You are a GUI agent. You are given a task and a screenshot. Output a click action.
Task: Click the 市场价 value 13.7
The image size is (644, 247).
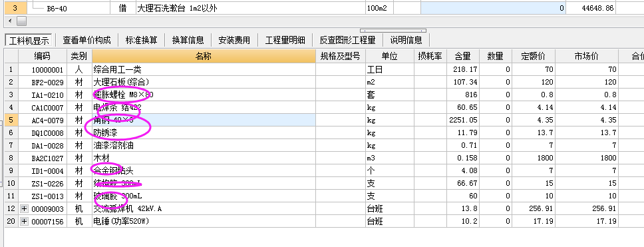(x=587, y=132)
